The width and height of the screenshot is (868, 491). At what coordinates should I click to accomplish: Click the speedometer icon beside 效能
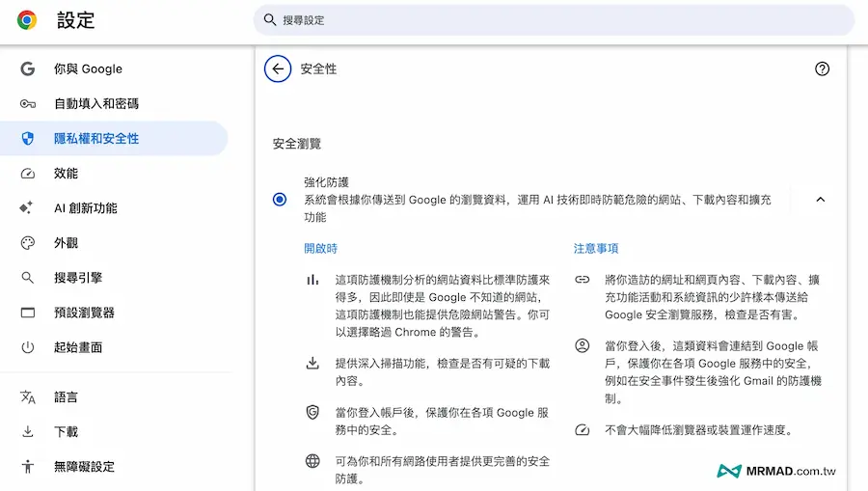(28, 174)
